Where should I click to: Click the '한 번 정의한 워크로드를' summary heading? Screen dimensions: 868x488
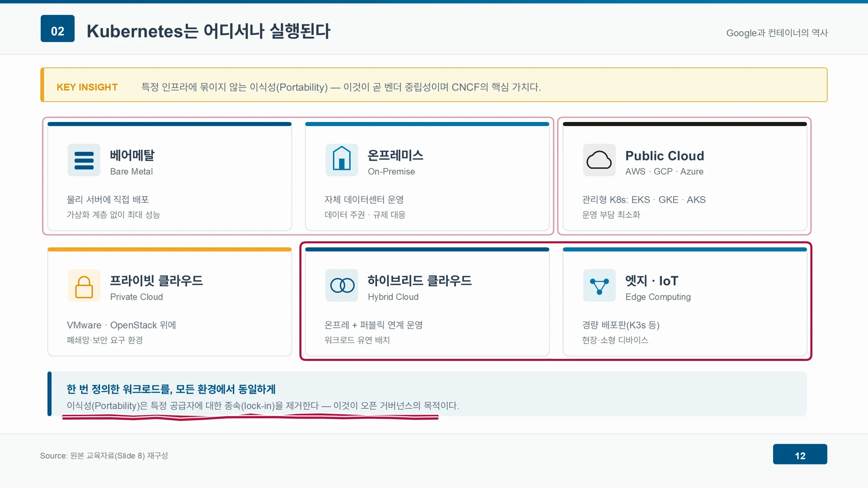(x=171, y=389)
